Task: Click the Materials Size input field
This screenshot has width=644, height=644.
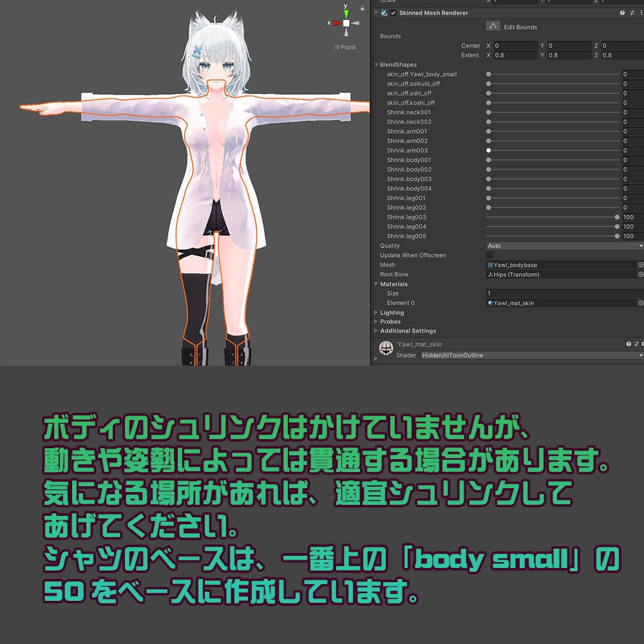Action: click(x=565, y=293)
